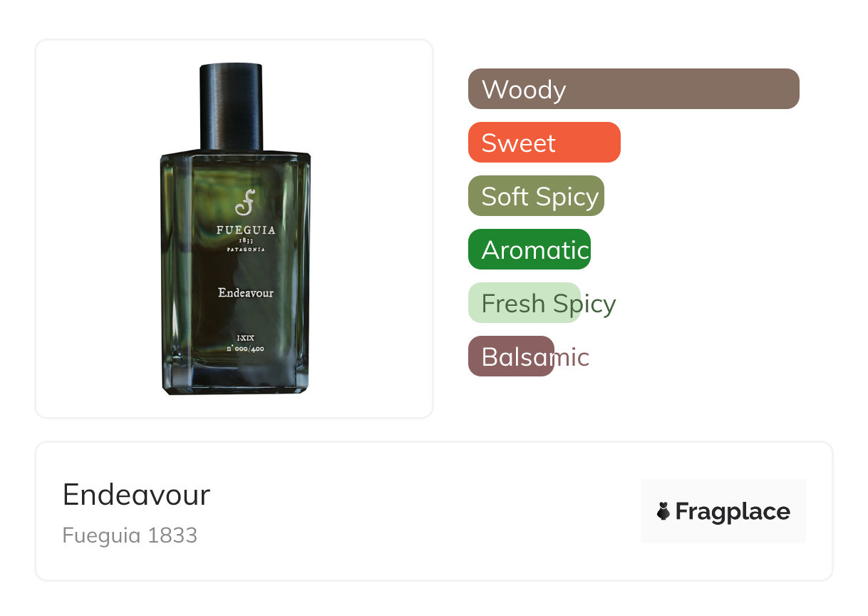Click the n° 000/400 edition number
The width and height of the screenshot is (868, 616).
[x=246, y=348]
